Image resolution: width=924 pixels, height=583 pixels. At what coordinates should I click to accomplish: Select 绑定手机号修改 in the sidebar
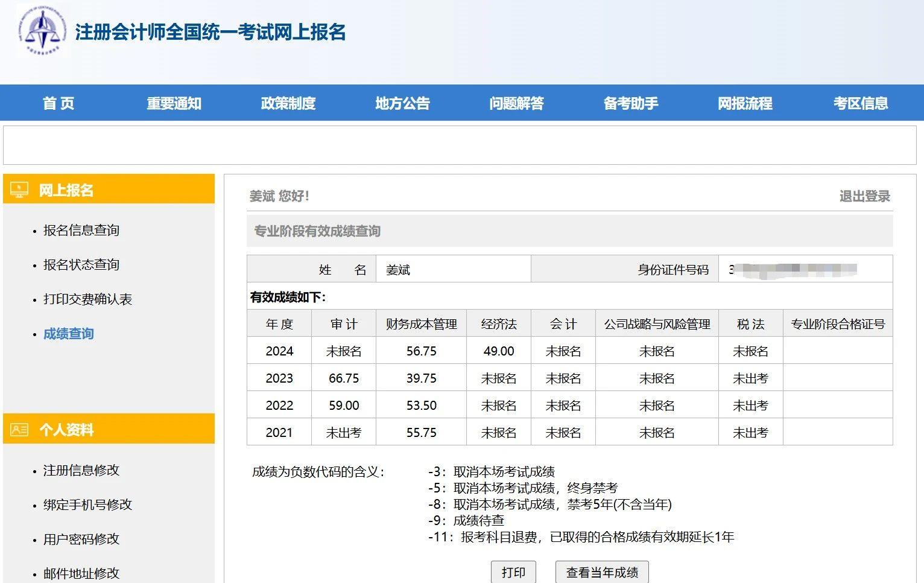click(87, 505)
